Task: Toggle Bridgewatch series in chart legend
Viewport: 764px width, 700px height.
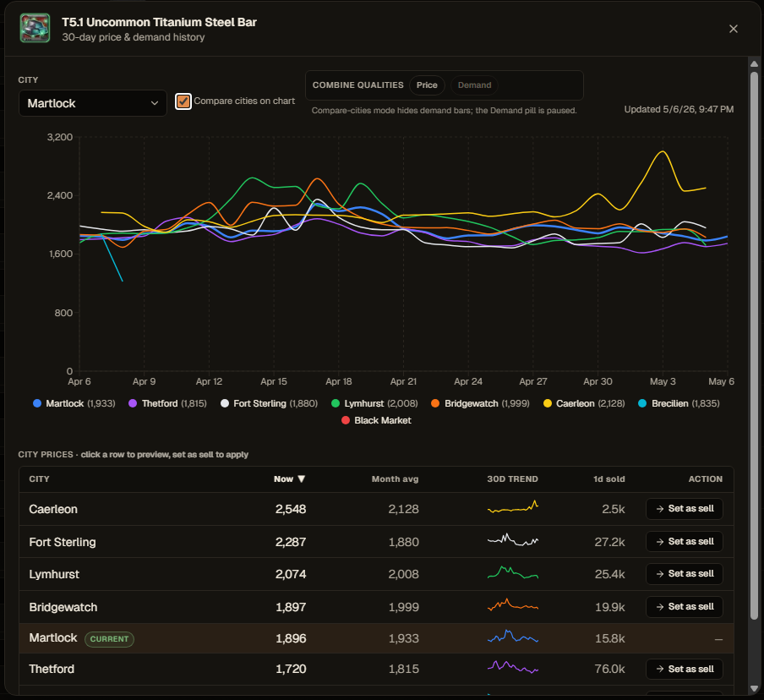Action: coord(480,403)
